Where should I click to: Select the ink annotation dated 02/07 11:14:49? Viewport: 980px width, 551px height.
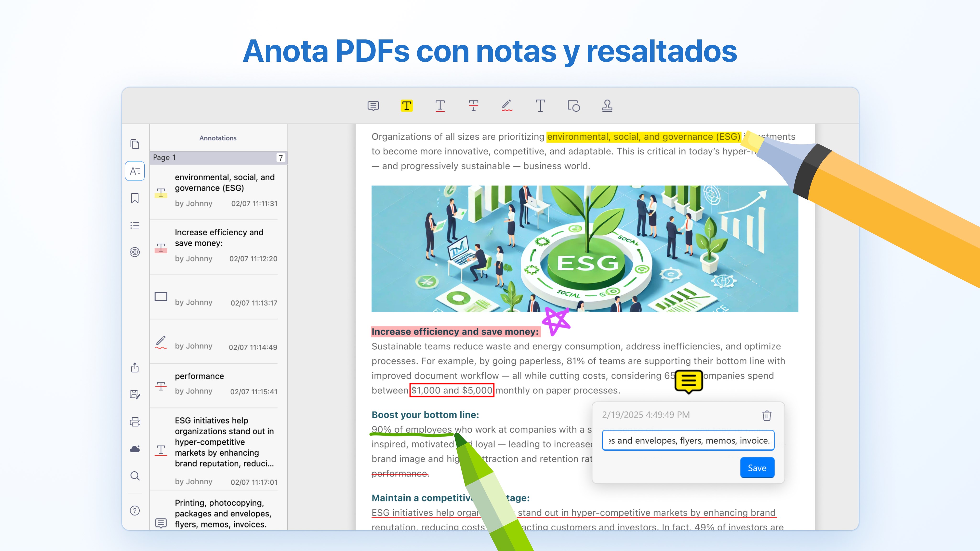pyautogui.click(x=218, y=342)
